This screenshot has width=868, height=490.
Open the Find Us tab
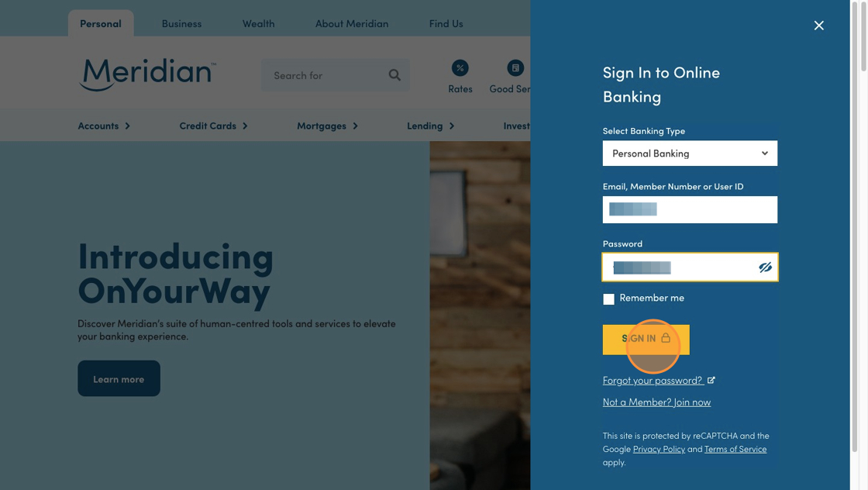pyautogui.click(x=446, y=24)
